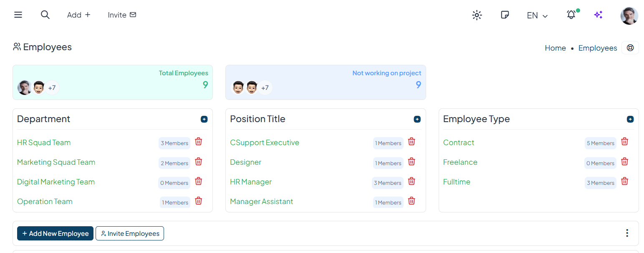The image size is (644, 253).
Task: Click the purple AI sparkle icon
Action: click(x=598, y=15)
